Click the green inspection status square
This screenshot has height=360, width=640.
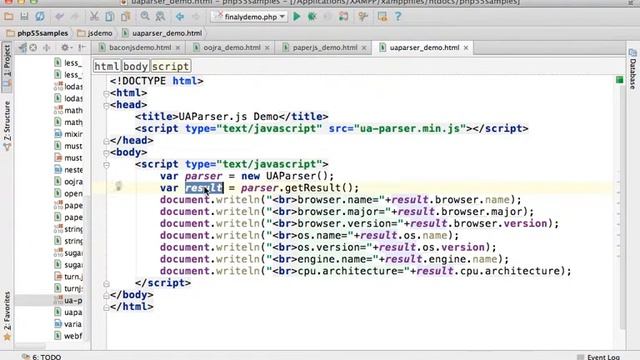point(619,80)
